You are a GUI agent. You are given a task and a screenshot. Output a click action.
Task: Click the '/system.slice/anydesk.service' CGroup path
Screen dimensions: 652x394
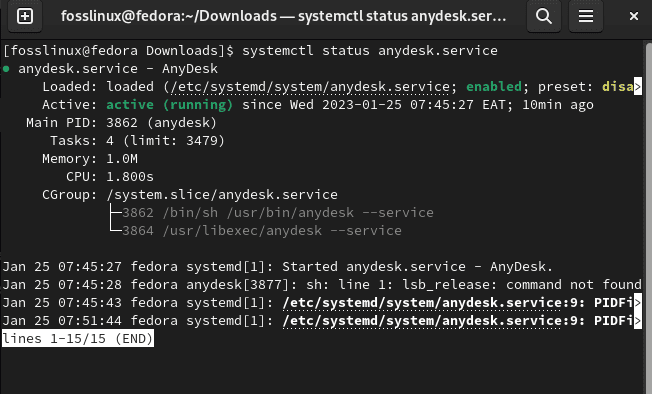pyautogui.click(x=222, y=195)
